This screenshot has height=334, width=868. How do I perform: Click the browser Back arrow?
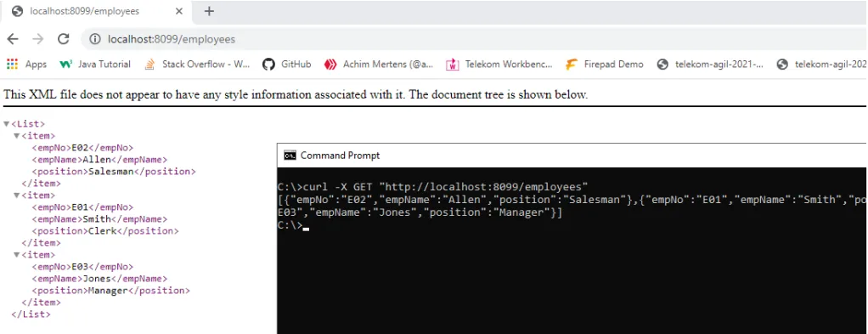[x=13, y=39]
